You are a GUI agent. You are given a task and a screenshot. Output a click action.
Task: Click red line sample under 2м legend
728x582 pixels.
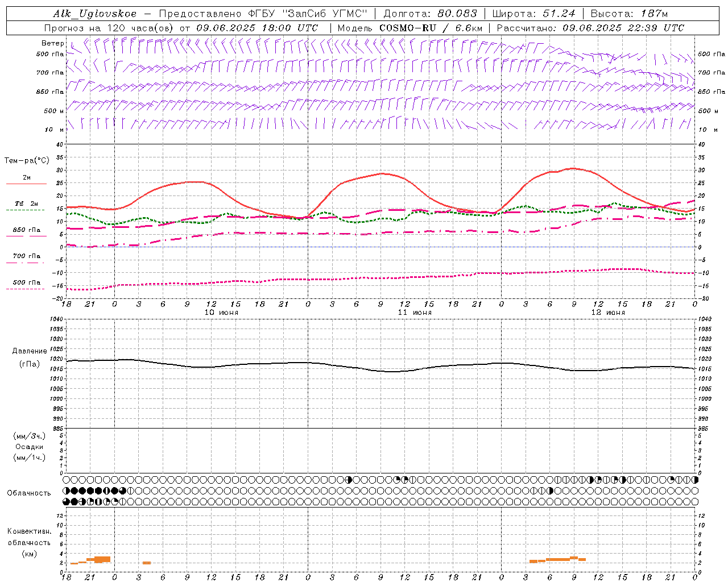26,184
